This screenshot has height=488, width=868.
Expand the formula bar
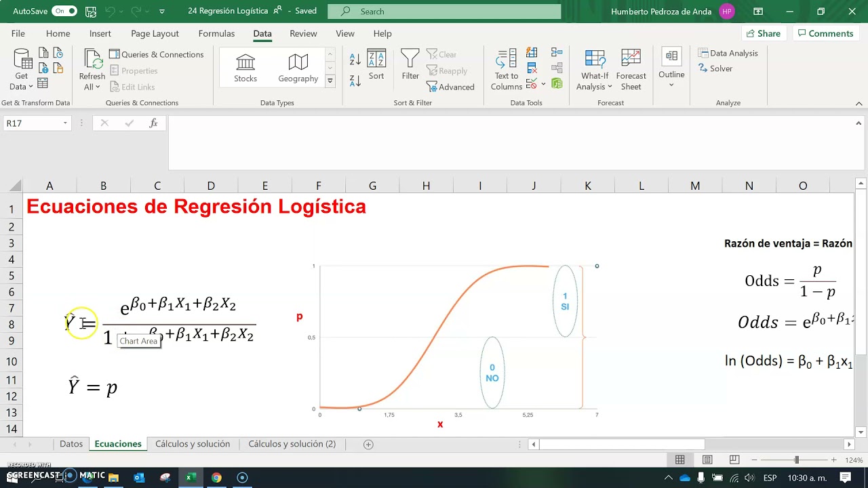click(x=860, y=123)
